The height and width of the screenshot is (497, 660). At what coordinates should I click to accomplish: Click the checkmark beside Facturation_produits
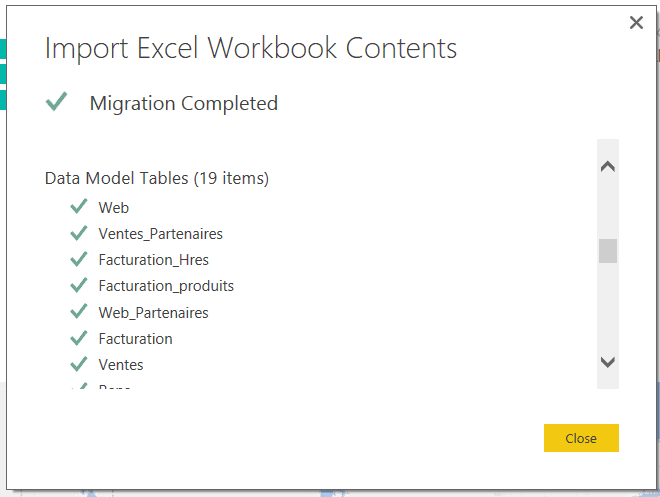click(79, 285)
